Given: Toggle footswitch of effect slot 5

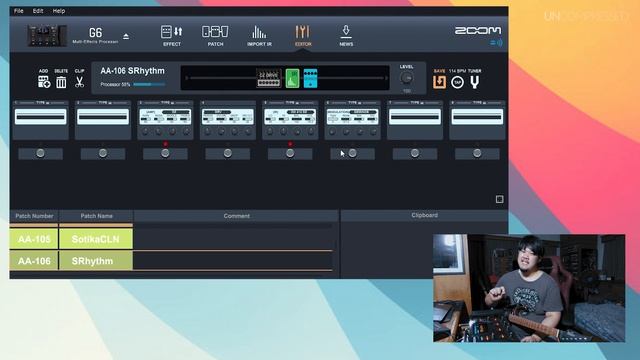Looking at the screenshot, I should click(x=290, y=153).
